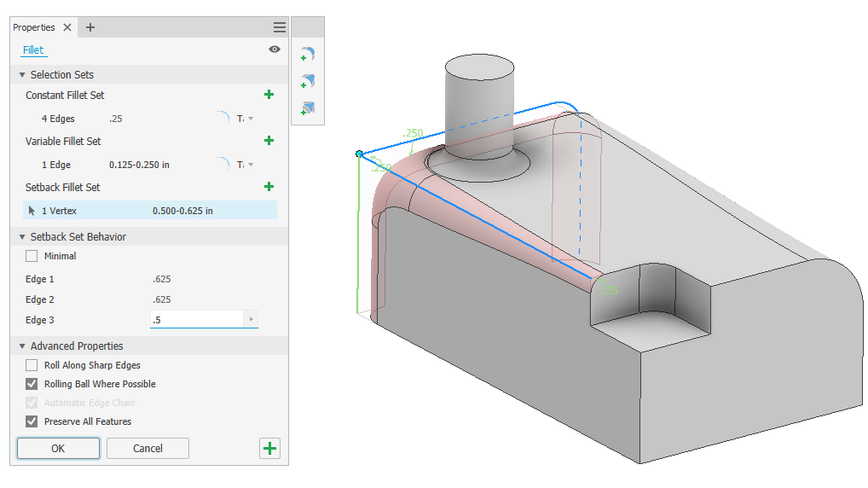Viewport: 868px width, 488px height.
Task: Add new panel tab with plus icon
Action: pyautogui.click(x=90, y=27)
